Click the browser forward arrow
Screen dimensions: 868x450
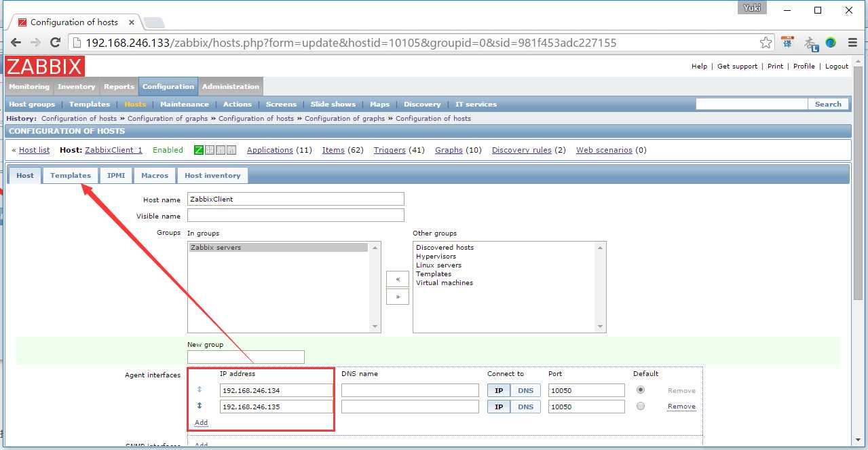pyautogui.click(x=35, y=43)
